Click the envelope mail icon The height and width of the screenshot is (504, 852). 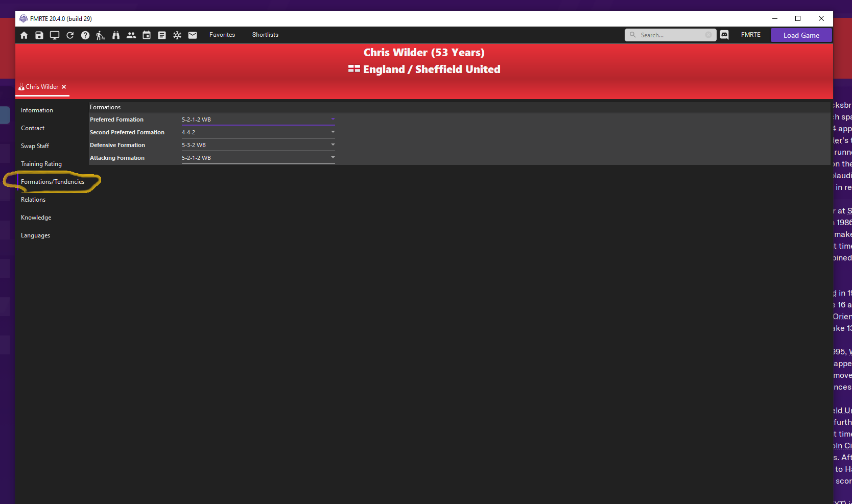(193, 35)
